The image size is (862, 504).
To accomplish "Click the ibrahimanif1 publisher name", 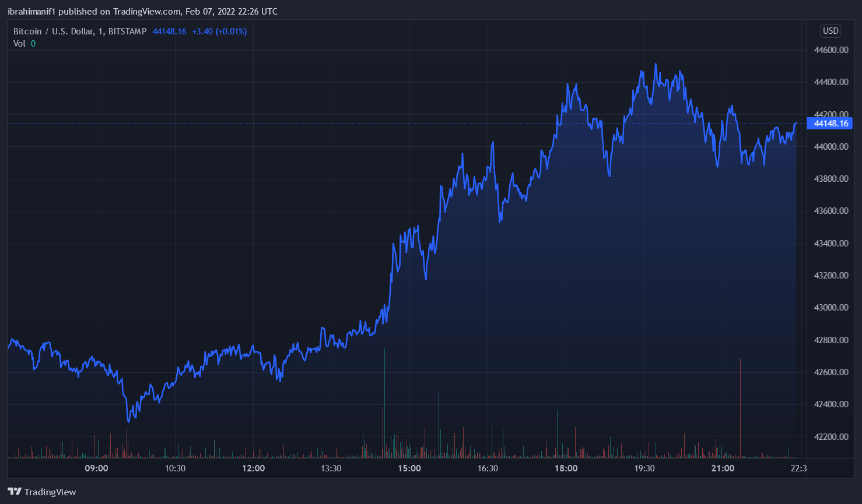I will tap(31, 12).
